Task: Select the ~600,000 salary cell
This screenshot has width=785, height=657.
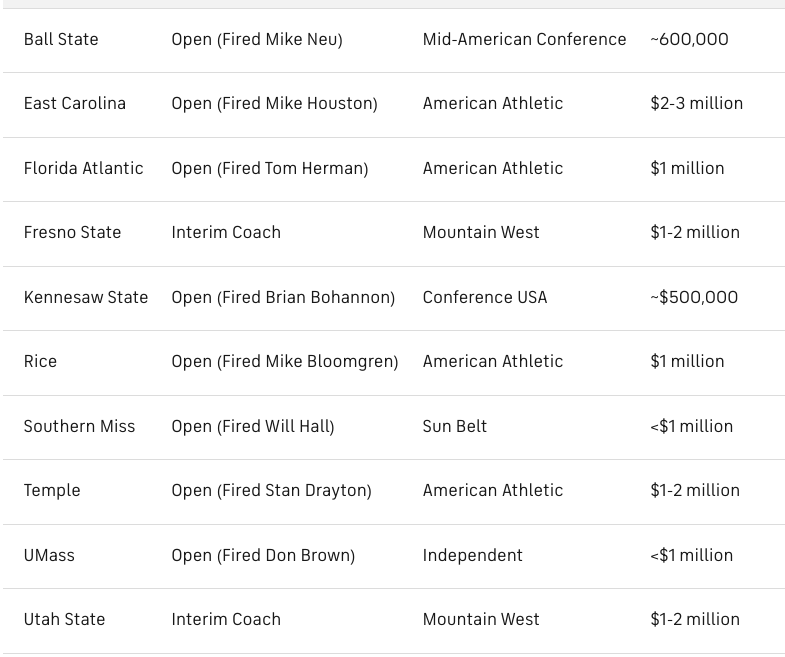Action: pyautogui.click(x=689, y=40)
